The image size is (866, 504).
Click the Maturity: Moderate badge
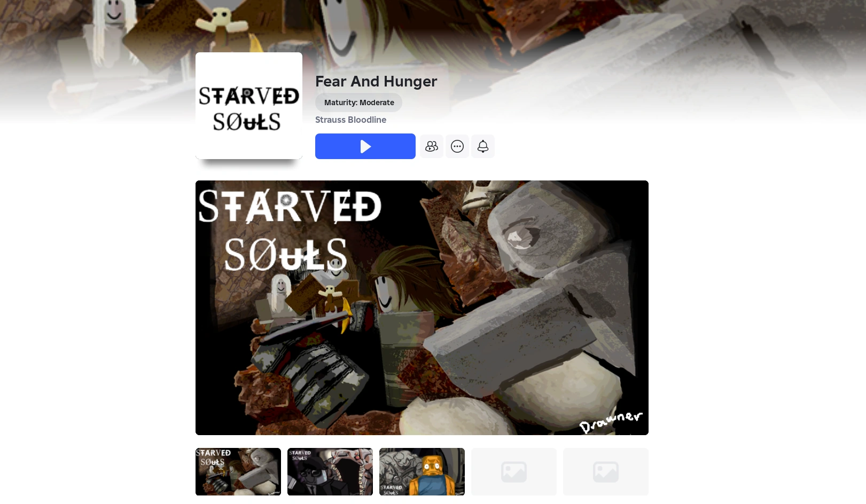coord(359,103)
